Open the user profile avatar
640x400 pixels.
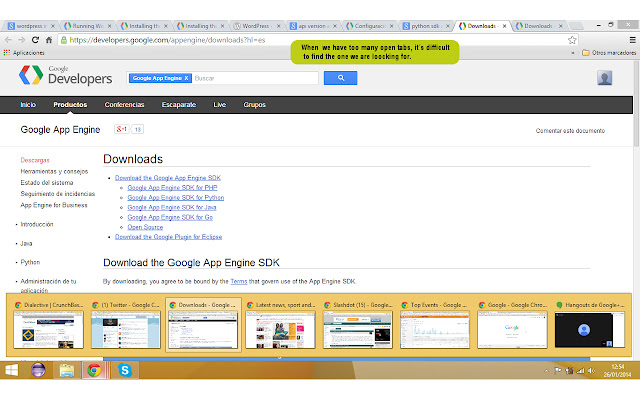click(x=604, y=78)
